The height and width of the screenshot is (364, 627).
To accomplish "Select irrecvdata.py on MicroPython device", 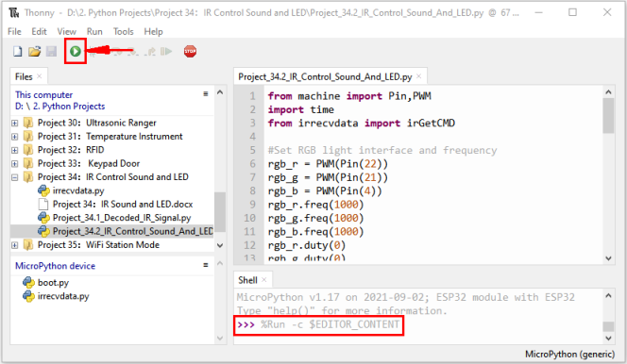I will 63,296.
